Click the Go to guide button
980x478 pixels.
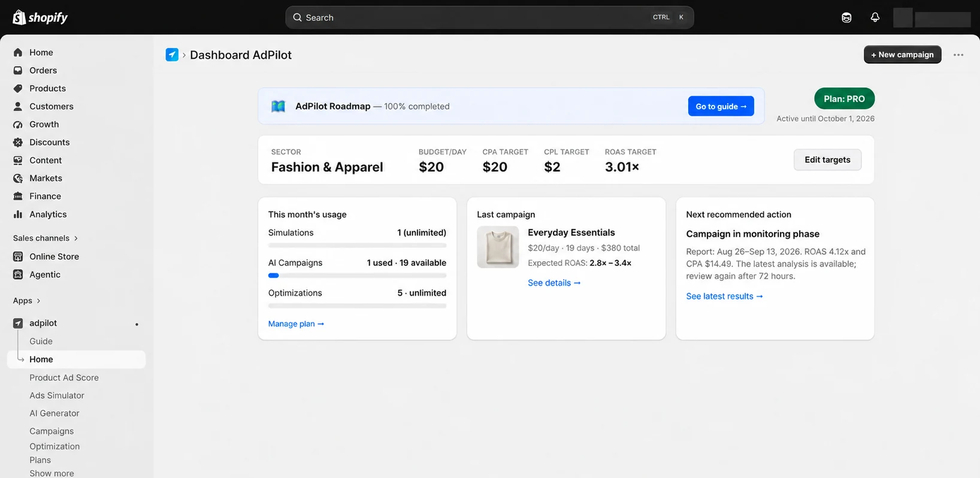[721, 106]
